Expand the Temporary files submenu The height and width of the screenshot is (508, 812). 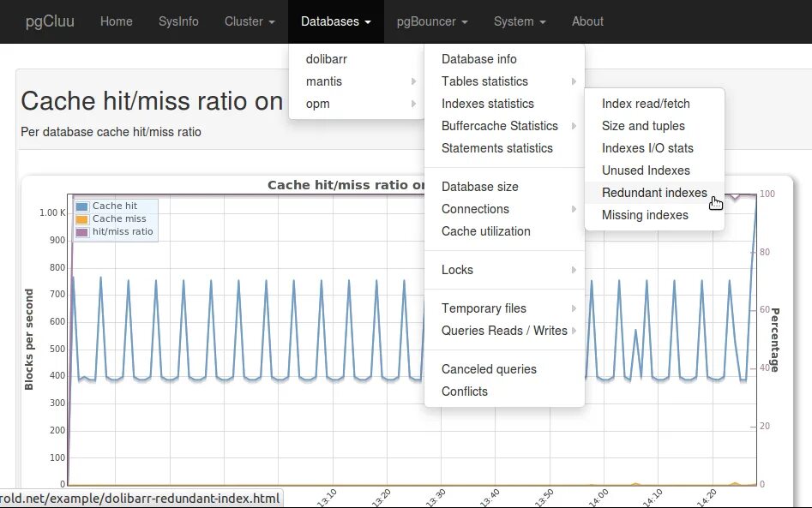(x=504, y=308)
